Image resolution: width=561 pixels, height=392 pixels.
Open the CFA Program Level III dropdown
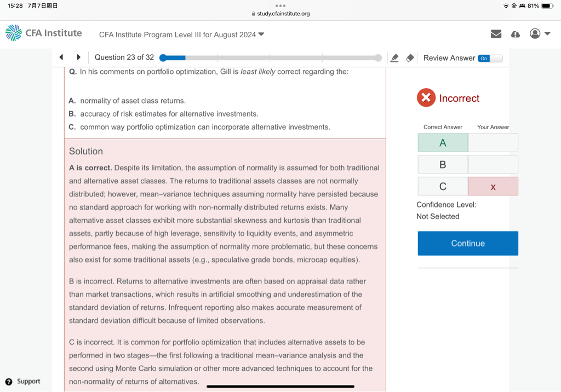point(181,34)
